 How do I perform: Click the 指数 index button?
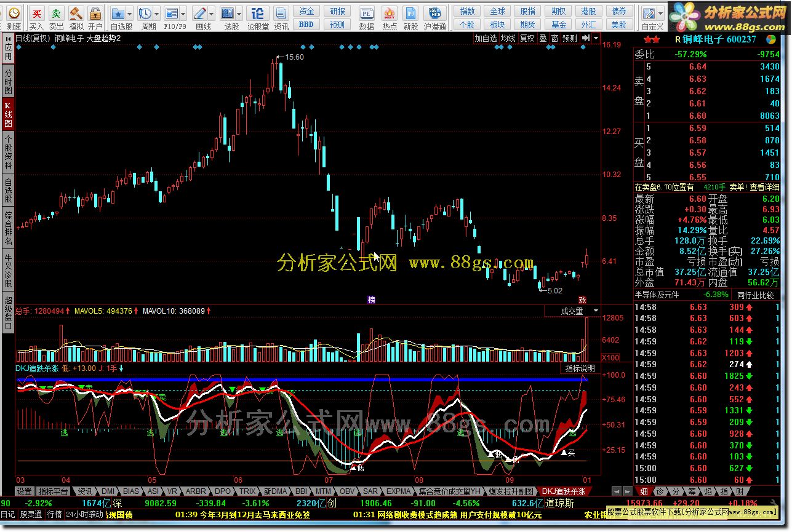point(468,11)
